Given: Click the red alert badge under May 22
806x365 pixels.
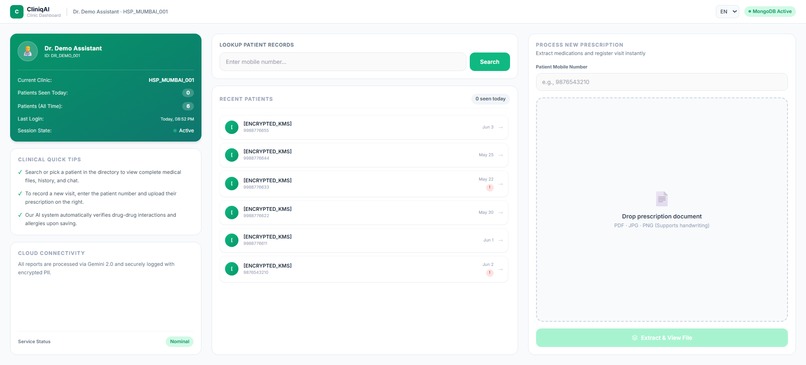Looking at the screenshot, I should 489,188.
